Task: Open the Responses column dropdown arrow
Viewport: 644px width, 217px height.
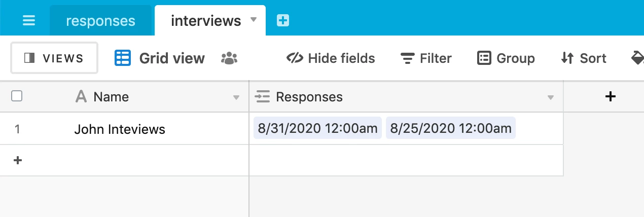Action: pyautogui.click(x=551, y=97)
